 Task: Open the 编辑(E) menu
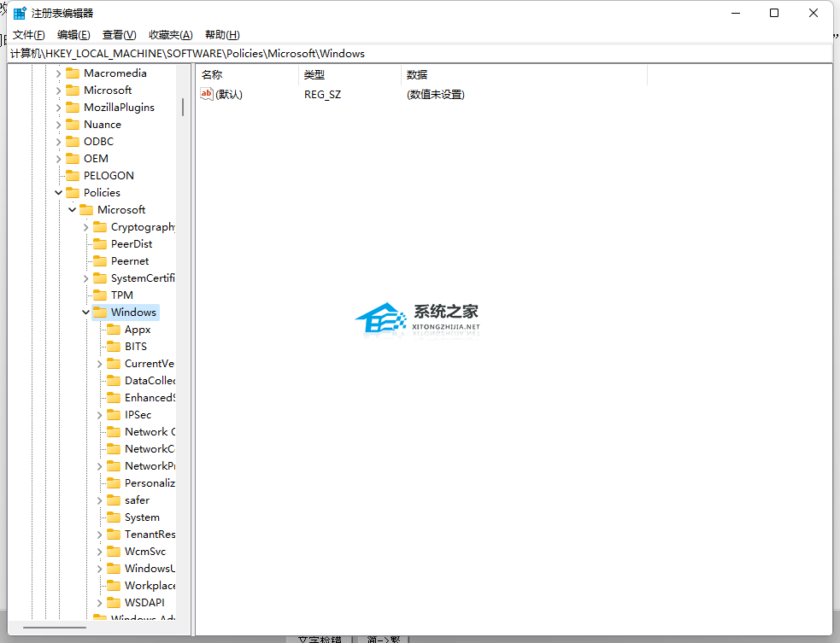pos(73,35)
